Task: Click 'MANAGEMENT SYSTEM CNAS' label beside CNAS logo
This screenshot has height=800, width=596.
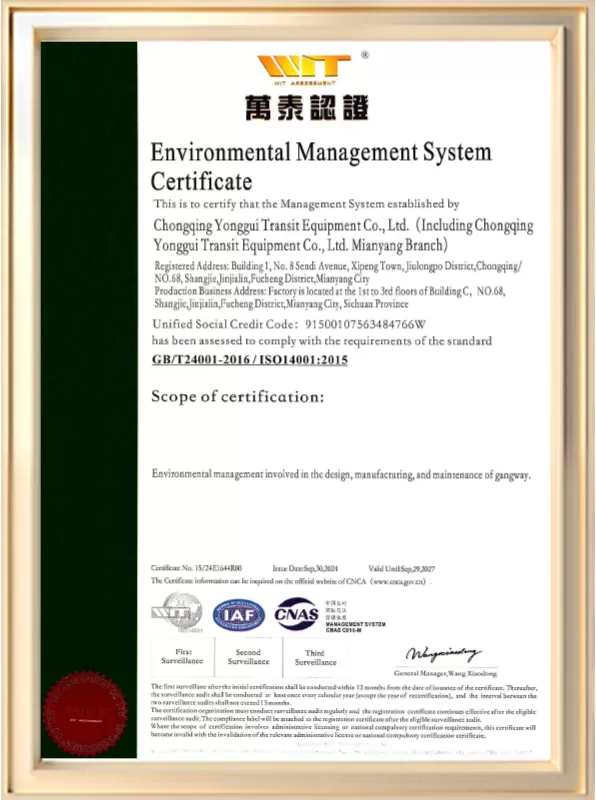Action: coord(356,627)
